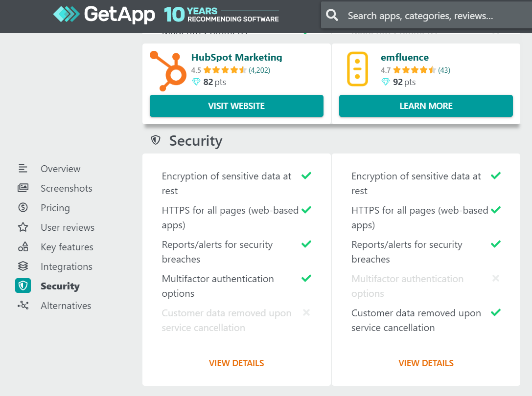Click HubSpot's star rating with 4,202 reviews

(231, 70)
